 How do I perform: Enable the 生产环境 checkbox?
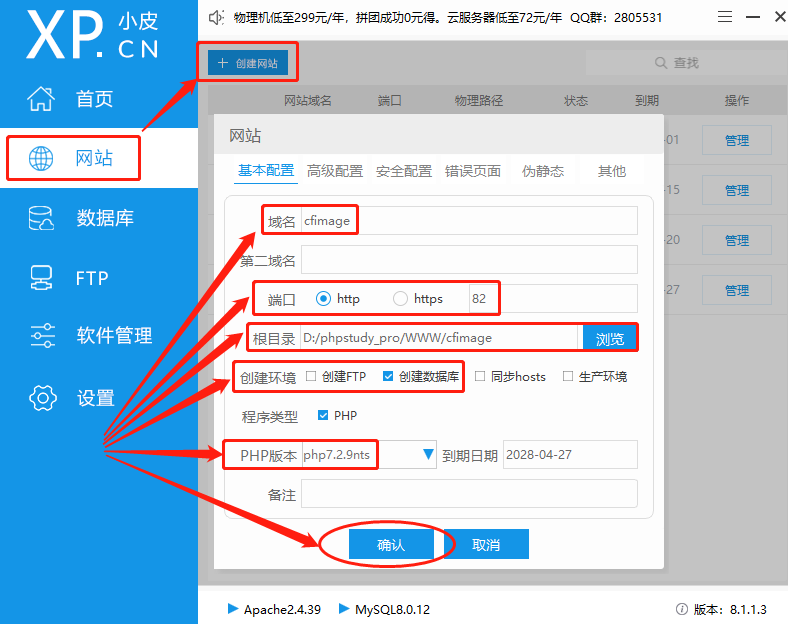pos(568,376)
